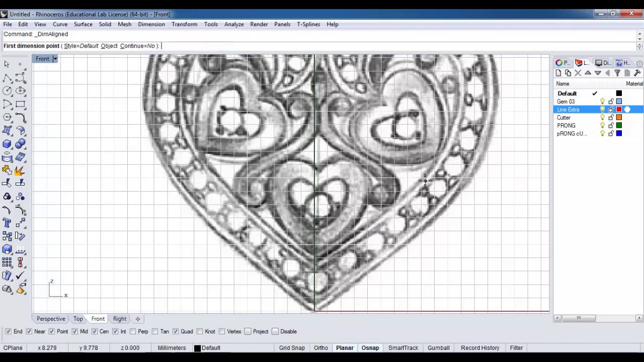
Task: Switch to the Perspective viewport tab
Action: [51, 319]
